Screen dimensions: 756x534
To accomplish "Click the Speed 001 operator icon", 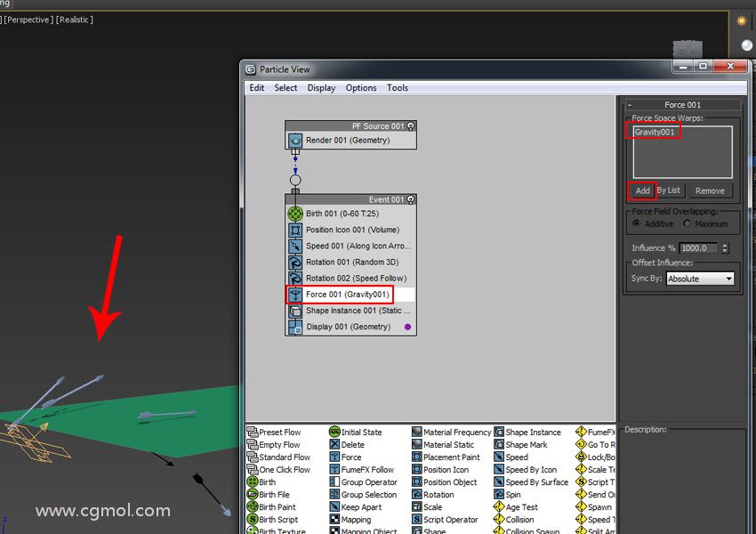I will 295,246.
